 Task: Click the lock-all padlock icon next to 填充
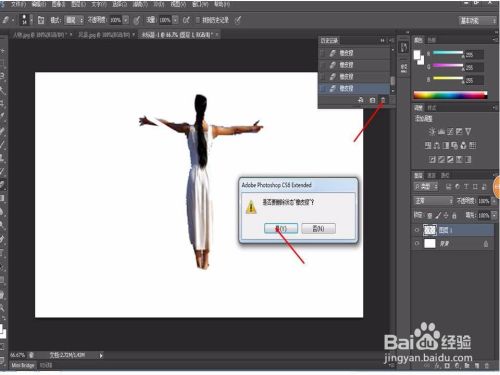454,216
